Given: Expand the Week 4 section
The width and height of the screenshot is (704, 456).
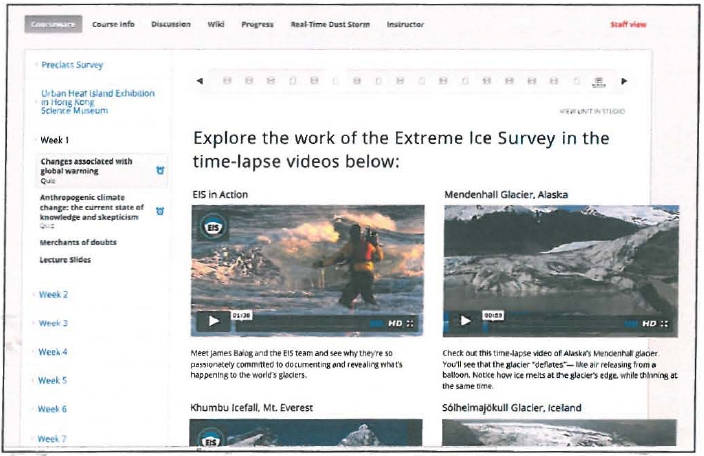Looking at the screenshot, I should pos(53,352).
